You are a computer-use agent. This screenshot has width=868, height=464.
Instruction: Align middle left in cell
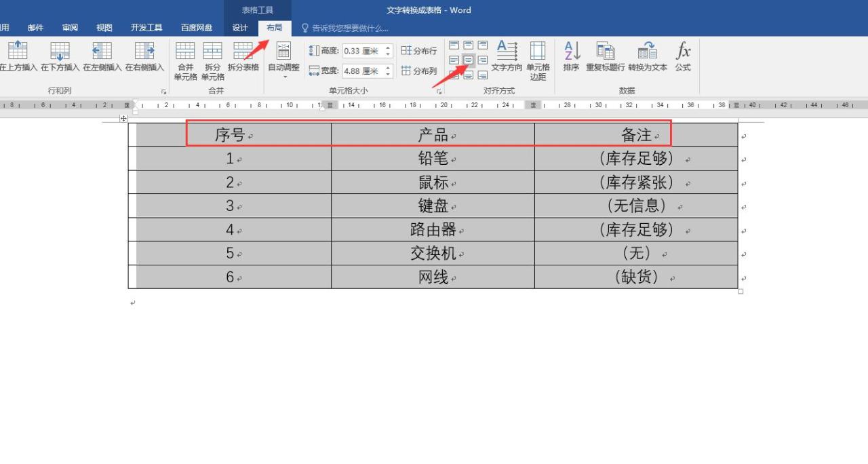pos(454,60)
